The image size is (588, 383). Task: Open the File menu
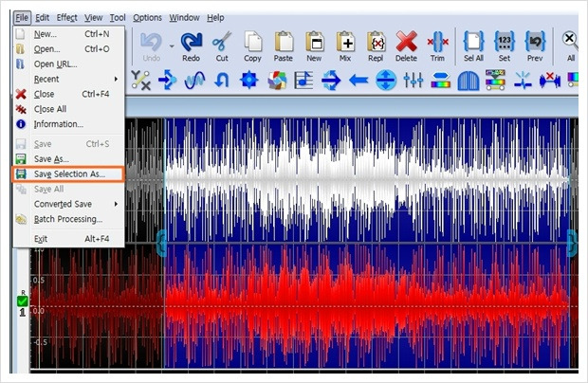click(x=22, y=18)
